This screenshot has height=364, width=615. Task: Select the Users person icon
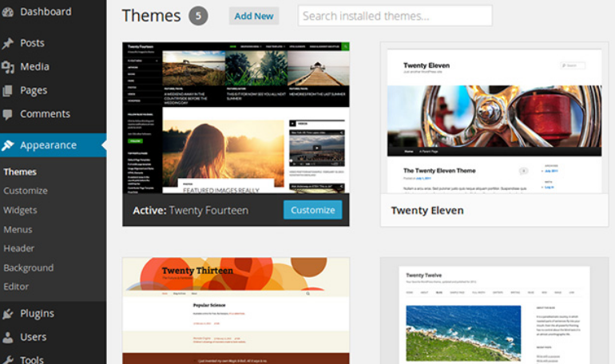[8, 338]
